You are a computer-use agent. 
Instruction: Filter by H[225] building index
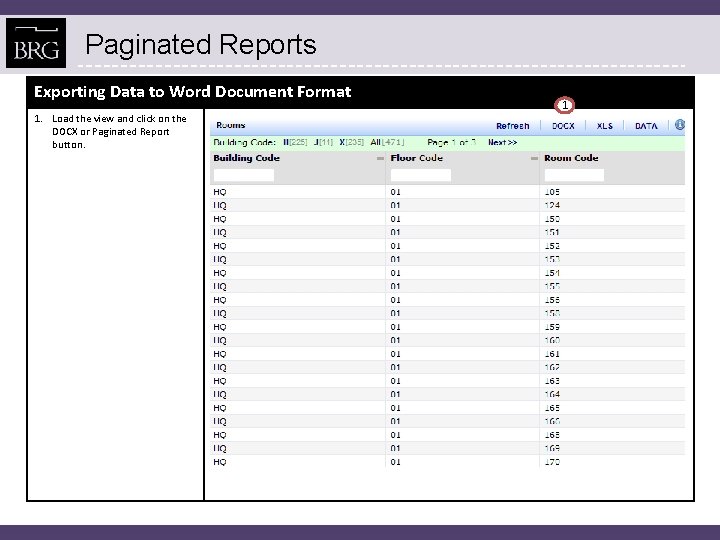point(295,142)
